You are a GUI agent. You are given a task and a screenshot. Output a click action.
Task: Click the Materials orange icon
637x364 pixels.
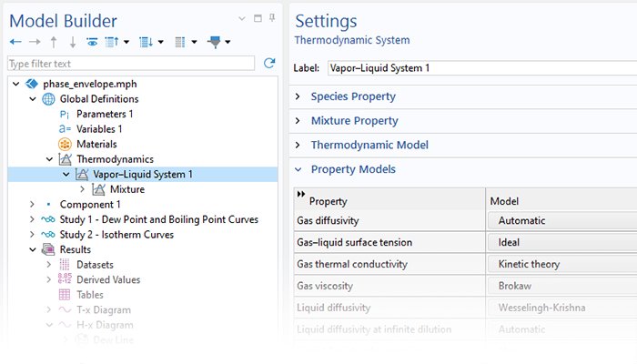click(x=65, y=144)
